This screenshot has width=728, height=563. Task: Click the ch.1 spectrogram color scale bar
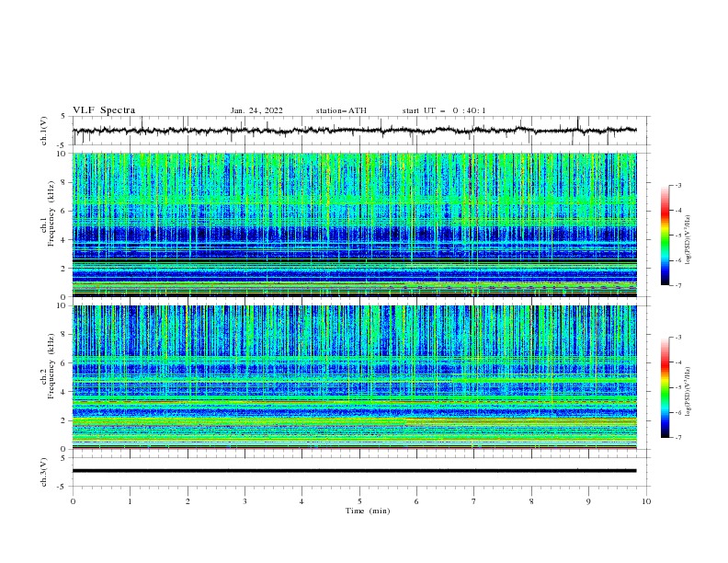pyautogui.click(x=665, y=236)
